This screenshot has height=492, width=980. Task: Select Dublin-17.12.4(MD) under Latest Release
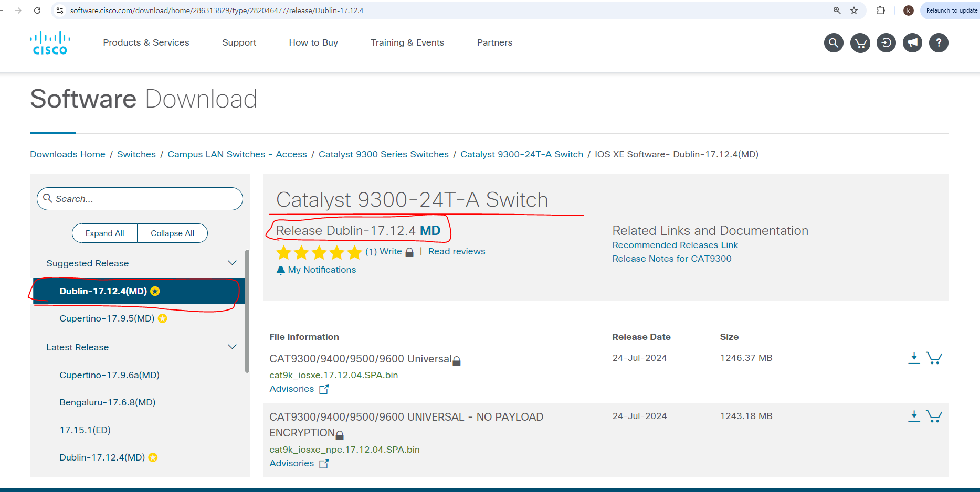coord(102,457)
